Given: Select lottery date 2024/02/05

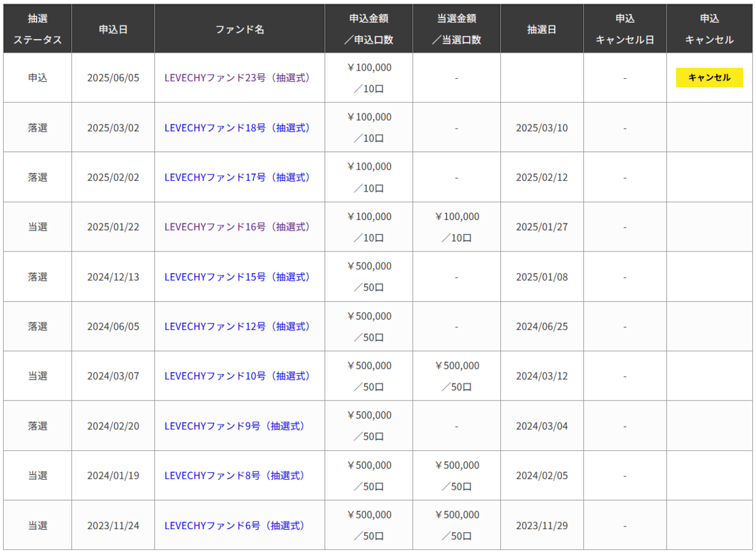Looking at the screenshot, I should click(542, 475).
